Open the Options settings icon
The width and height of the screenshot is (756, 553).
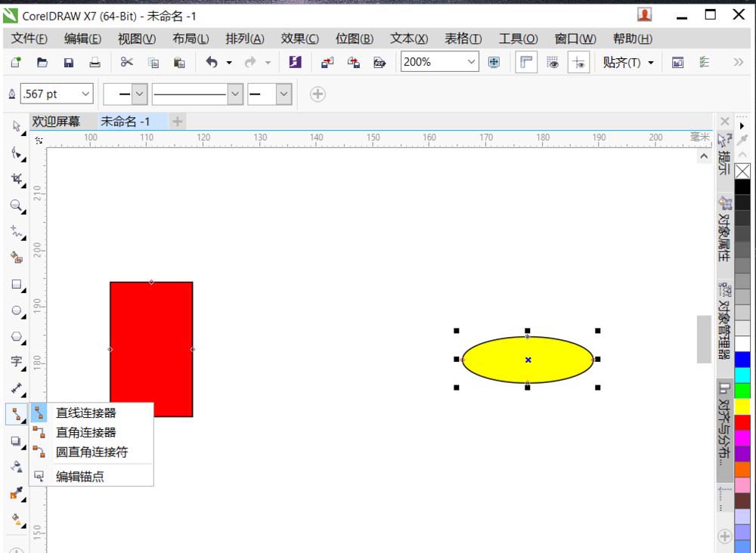pyautogui.click(x=704, y=62)
